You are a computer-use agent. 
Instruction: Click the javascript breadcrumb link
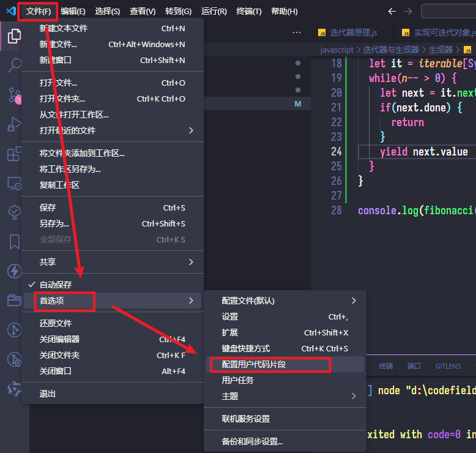tap(337, 50)
